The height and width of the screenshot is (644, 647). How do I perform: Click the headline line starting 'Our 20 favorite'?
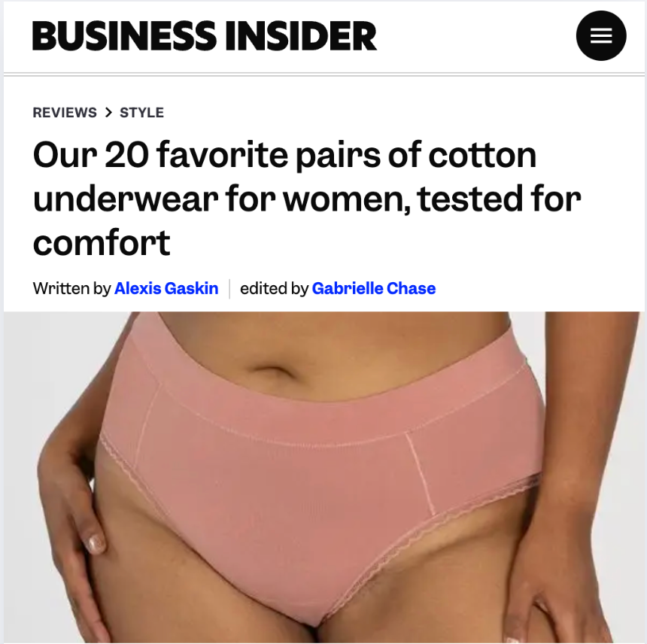pyautogui.click(x=284, y=155)
